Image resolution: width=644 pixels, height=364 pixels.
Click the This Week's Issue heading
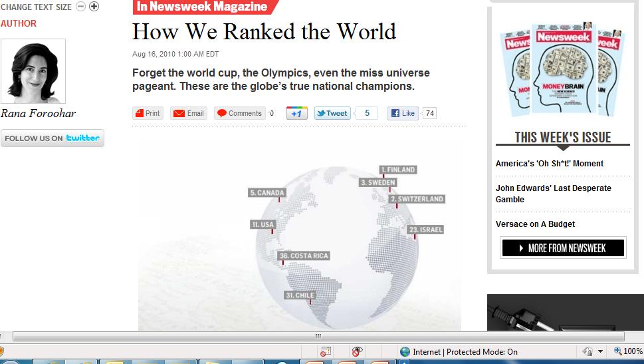[563, 137]
